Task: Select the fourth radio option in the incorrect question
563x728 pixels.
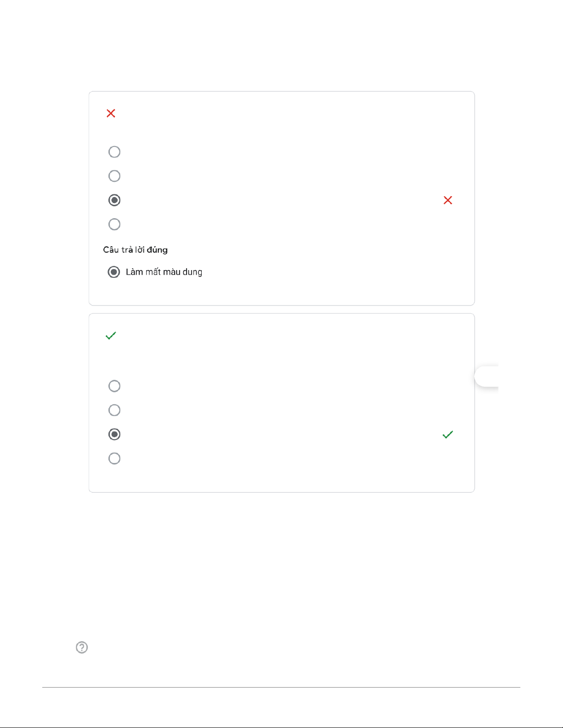Action: click(x=114, y=224)
